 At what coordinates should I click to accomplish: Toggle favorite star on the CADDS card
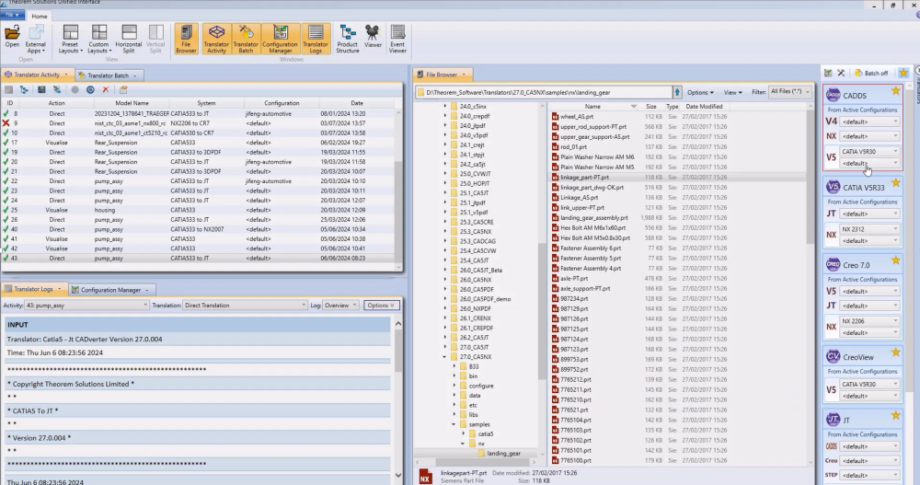coord(895,91)
